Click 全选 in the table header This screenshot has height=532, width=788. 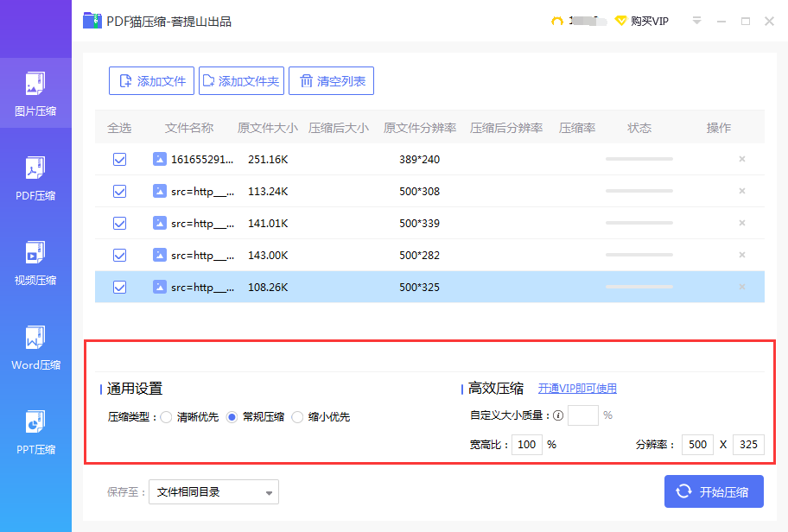(x=119, y=128)
